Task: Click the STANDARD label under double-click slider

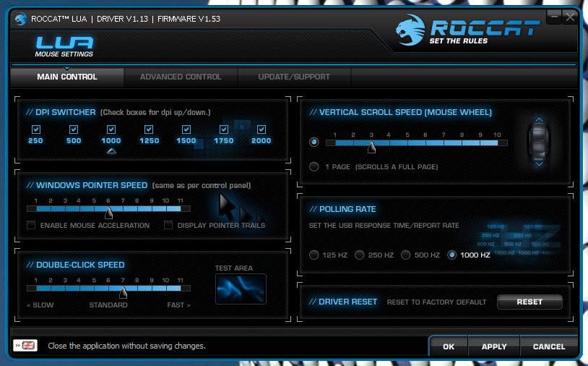Action: [108, 305]
